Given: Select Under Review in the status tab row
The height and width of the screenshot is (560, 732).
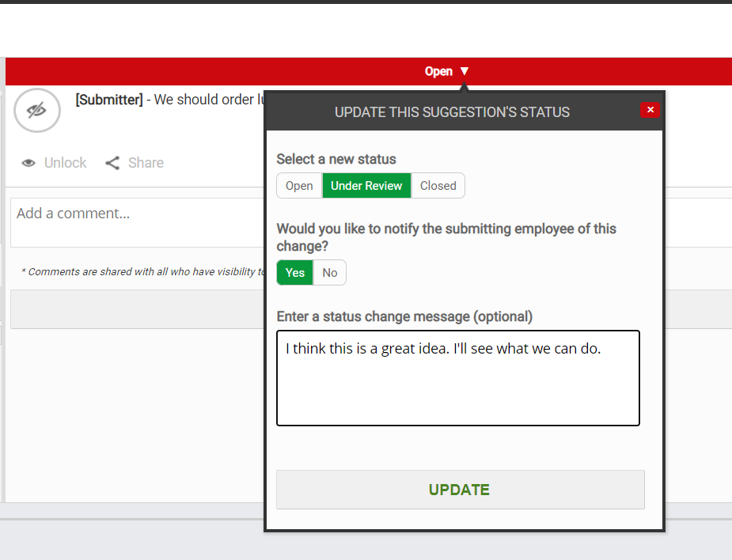Looking at the screenshot, I should (366, 185).
